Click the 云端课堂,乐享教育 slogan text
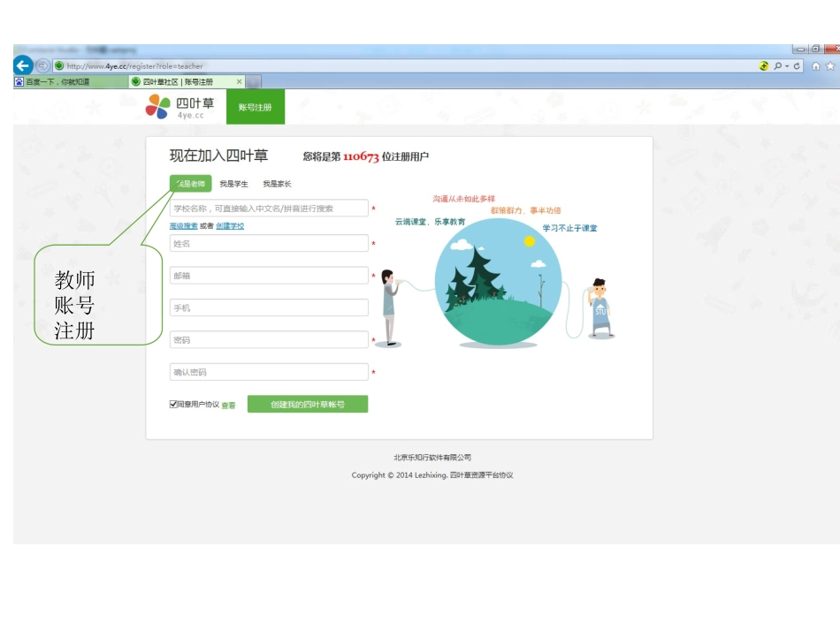840x630 pixels. (431, 222)
